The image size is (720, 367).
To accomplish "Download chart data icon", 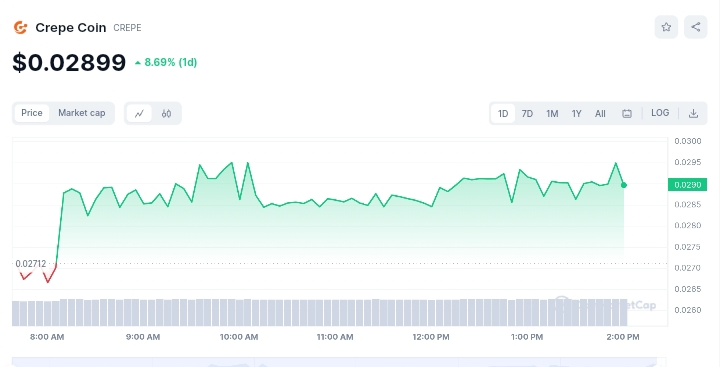I will pos(693,113).
